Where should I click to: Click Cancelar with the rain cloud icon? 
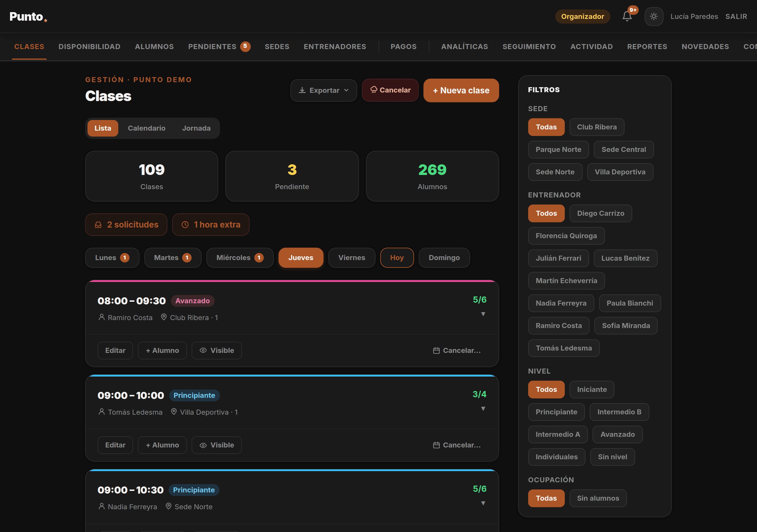(390, 90)
